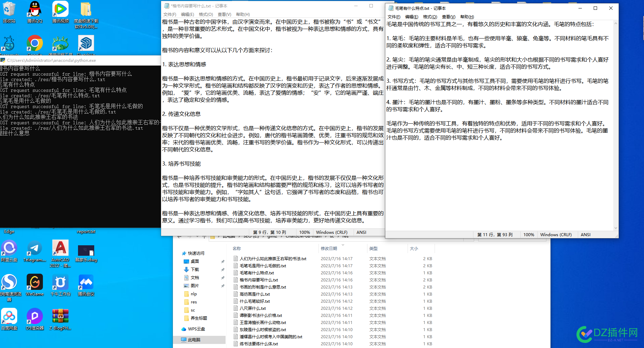Open the green beaker icon on desktop
This screenshot has width=644, height=348.
click(x=9, y=45)
